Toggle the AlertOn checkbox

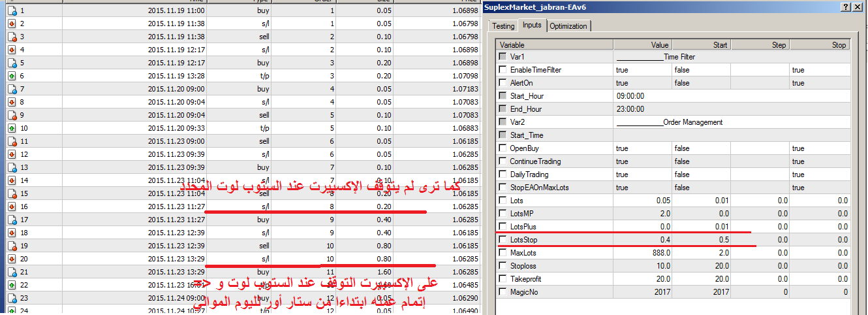click(503, 83)
